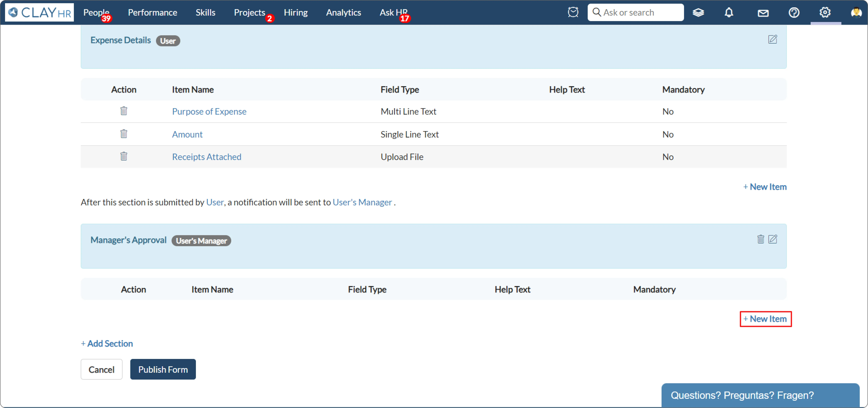Click the stacked layers icon
This screenshot has width=868, height=408.
(698, 13)
